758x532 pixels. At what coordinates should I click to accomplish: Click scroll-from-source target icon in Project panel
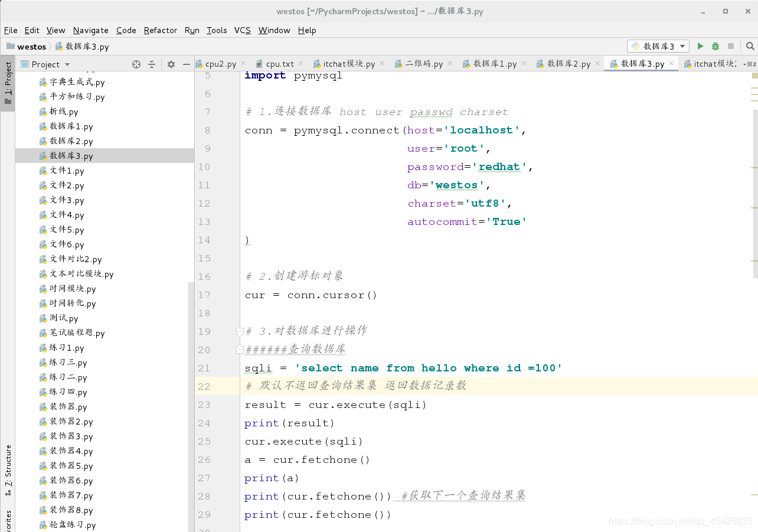[x=136, y=64]
